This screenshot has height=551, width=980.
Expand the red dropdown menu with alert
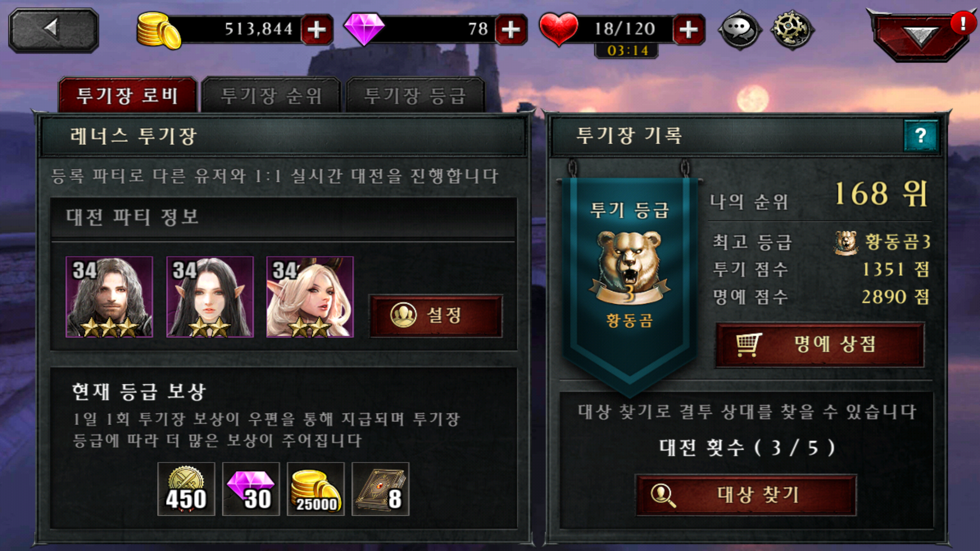pyautogui.click(x=920, y=35)
